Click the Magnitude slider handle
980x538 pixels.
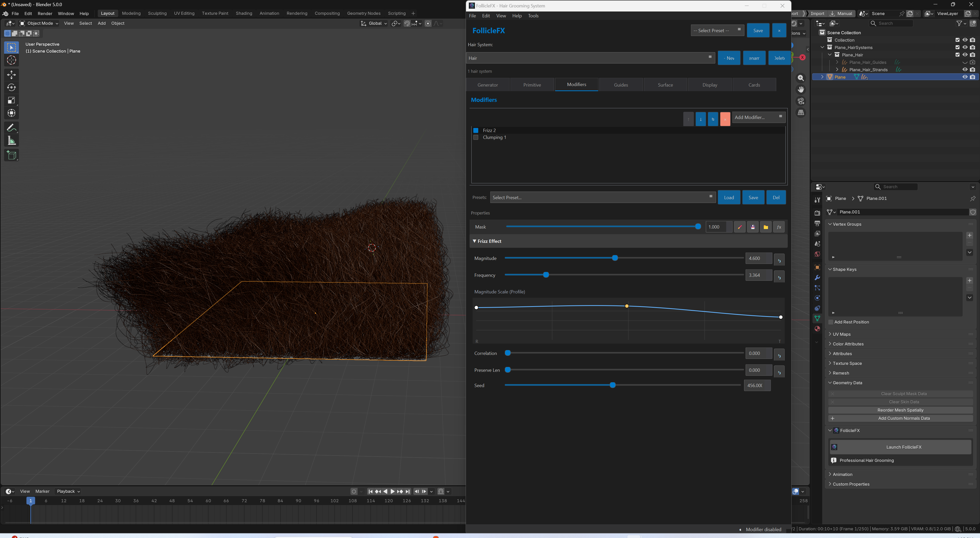point(615,258)
